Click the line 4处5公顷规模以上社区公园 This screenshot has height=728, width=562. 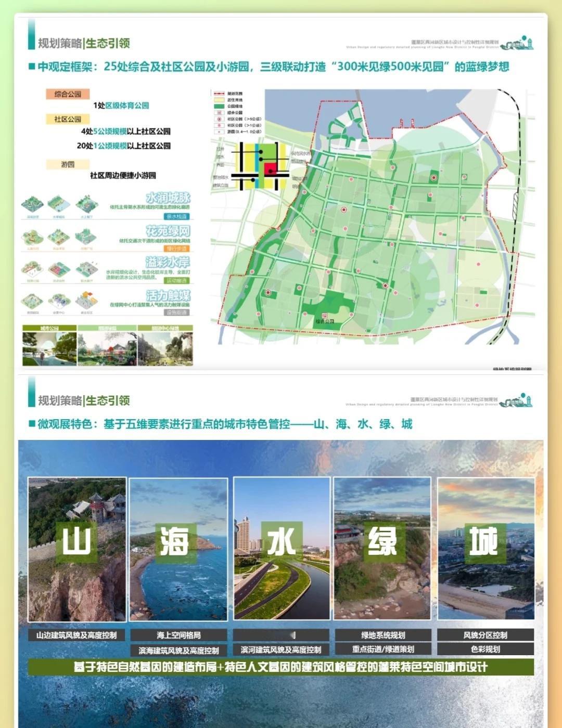tap(126, 132)
